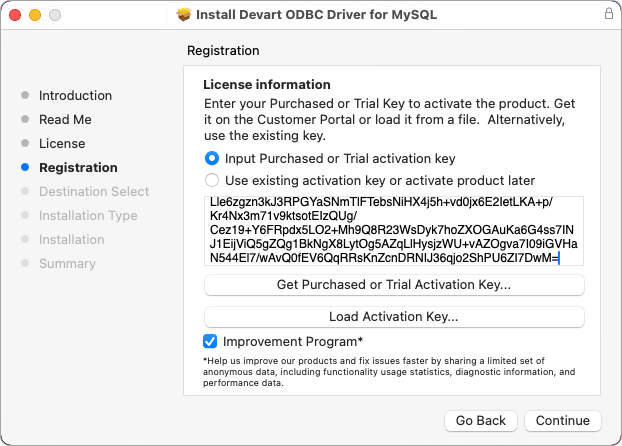Click the window title Install Devart ODBC Driver
Viewport: 622px width, 446px height.
[x=316, y=15]
